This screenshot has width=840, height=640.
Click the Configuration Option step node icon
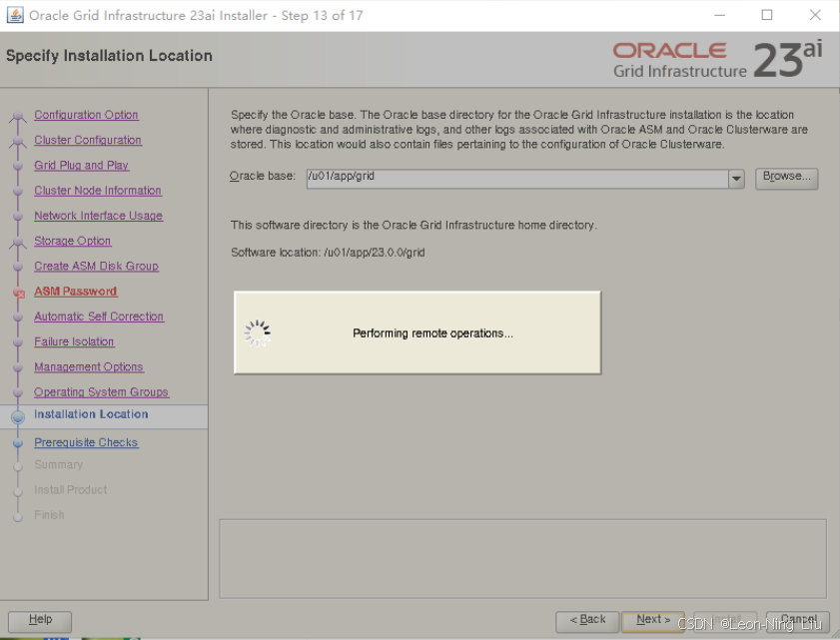(x=18, y=116)
